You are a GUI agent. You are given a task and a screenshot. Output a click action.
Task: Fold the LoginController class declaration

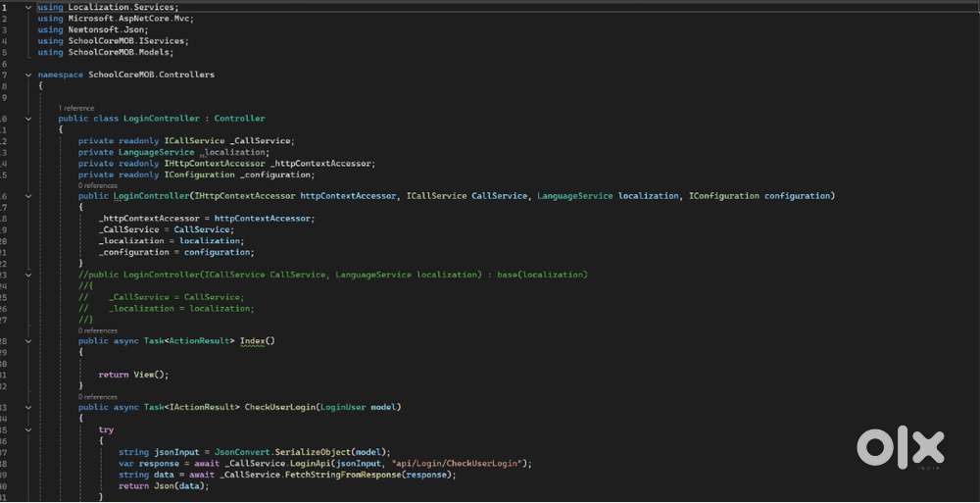point(27,119)
